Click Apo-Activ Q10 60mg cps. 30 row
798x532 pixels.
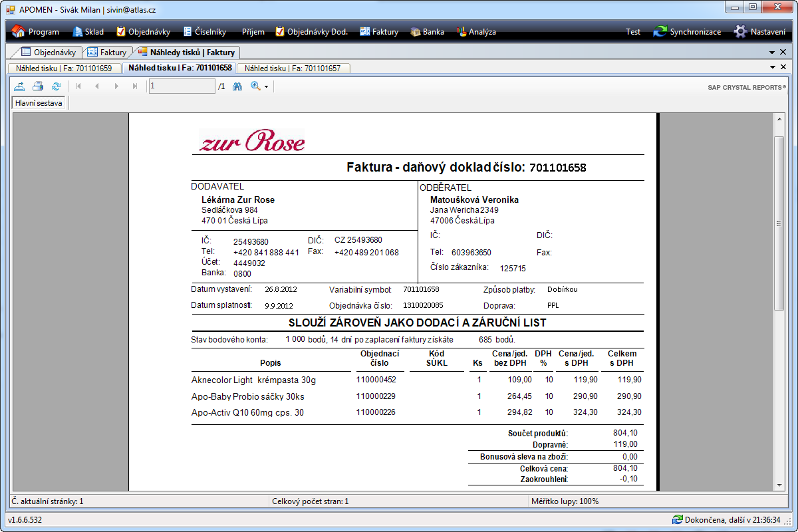tap(418, 412)
